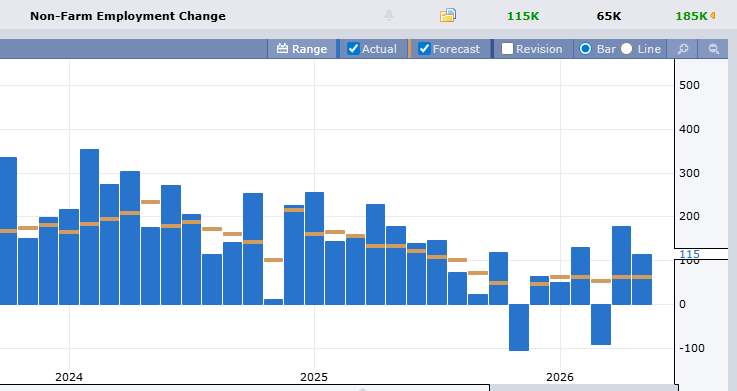Viewport: 737px width, 391px height.
Task: Click the latest rightmost blue bar
Action: click(x=642, y=280)
